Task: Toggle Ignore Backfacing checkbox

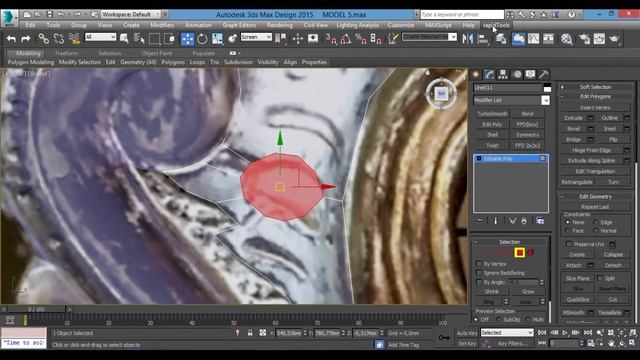Action: 479,273
